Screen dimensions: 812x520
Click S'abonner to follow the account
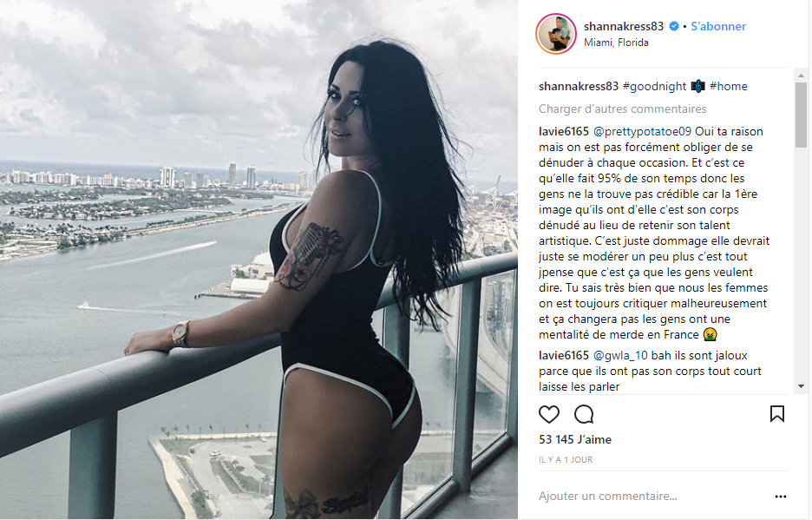pyautogui.click(x=718, y=26)
